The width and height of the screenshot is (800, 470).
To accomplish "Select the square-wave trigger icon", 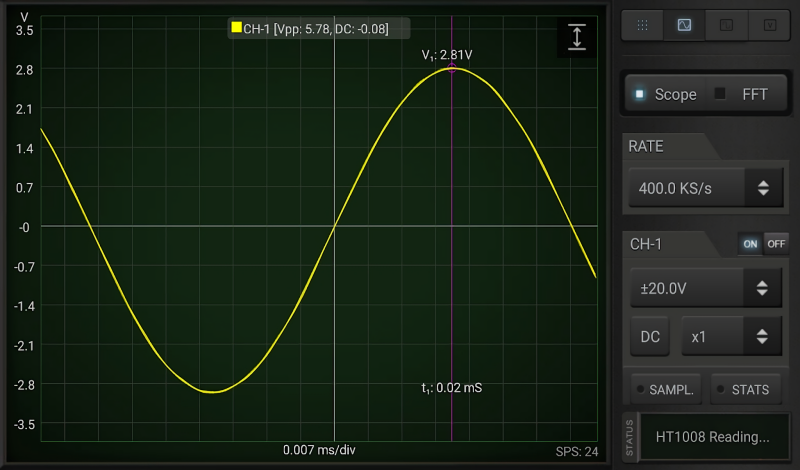I will (727, 25).
